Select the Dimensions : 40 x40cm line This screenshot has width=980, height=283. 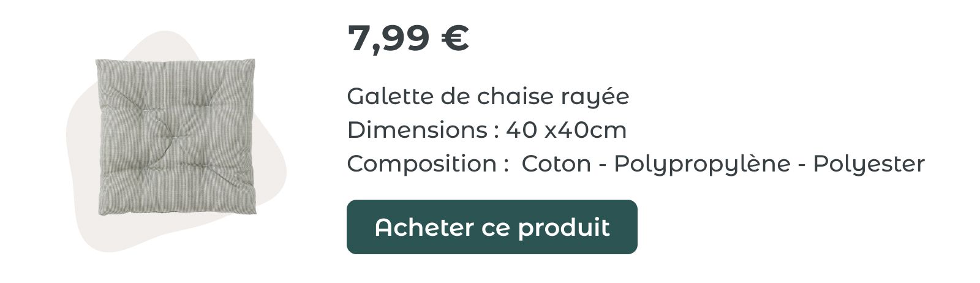click(x=487, y=130)
